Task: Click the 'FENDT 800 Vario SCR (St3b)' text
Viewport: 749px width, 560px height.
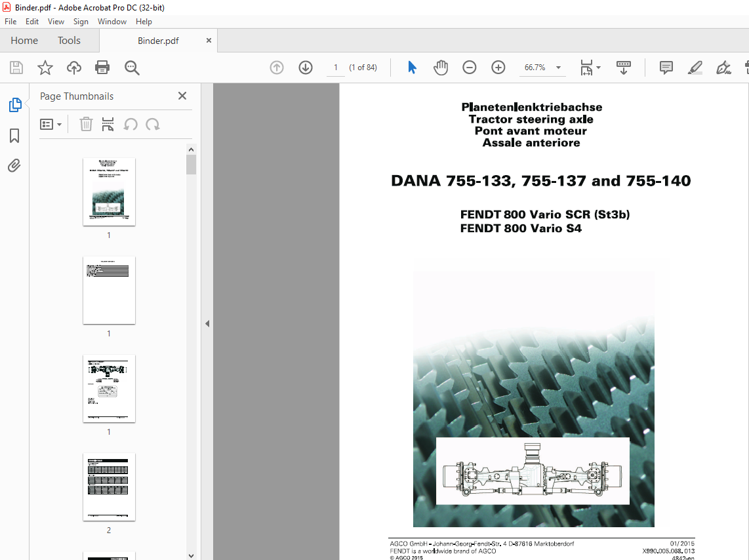Action: tap(545, 214)
